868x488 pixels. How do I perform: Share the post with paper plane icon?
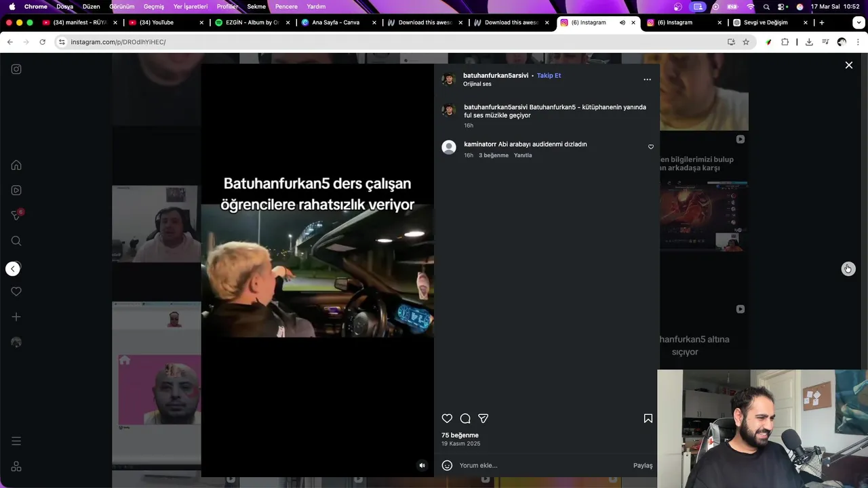[x=484, y=419]
